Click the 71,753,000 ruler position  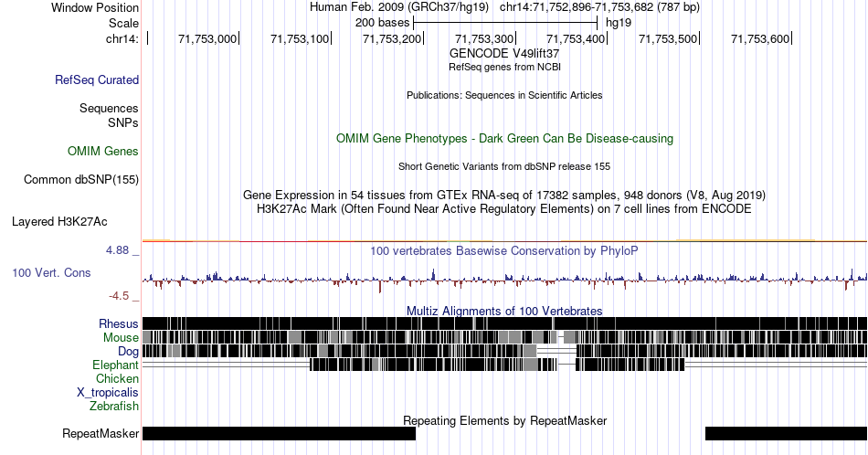pyautogui.click(x=207, y=38)
